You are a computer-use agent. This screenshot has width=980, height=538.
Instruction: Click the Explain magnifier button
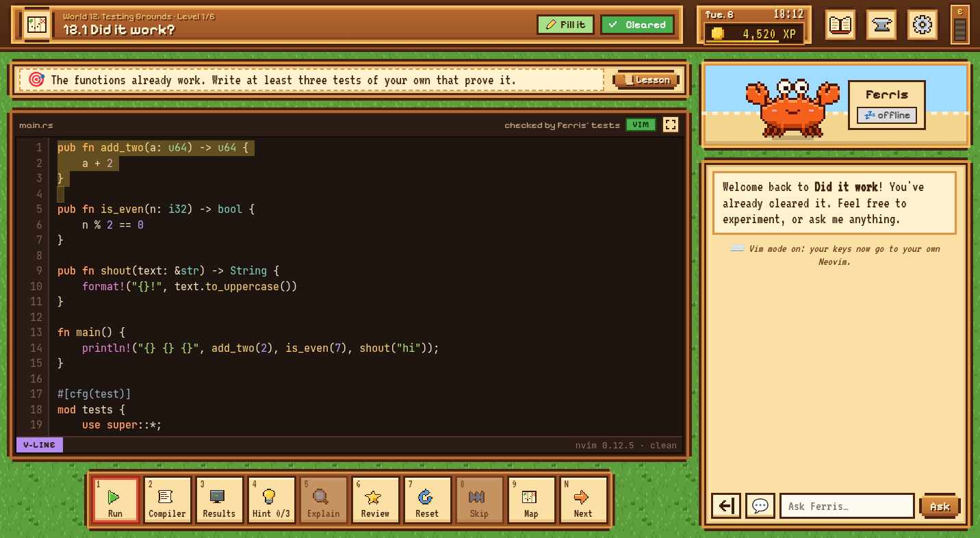pyautogui.click(x=323, y=500)
